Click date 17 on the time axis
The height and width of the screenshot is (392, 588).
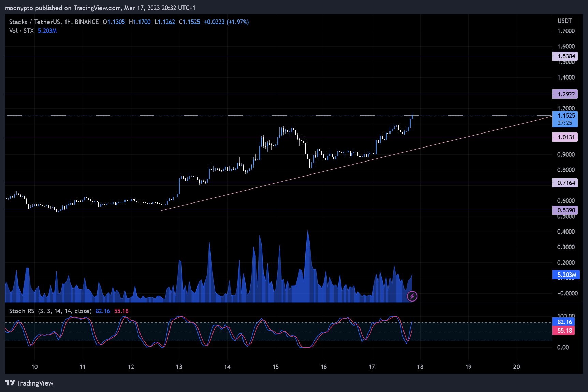pyautogui.click(x=372, y=367)
